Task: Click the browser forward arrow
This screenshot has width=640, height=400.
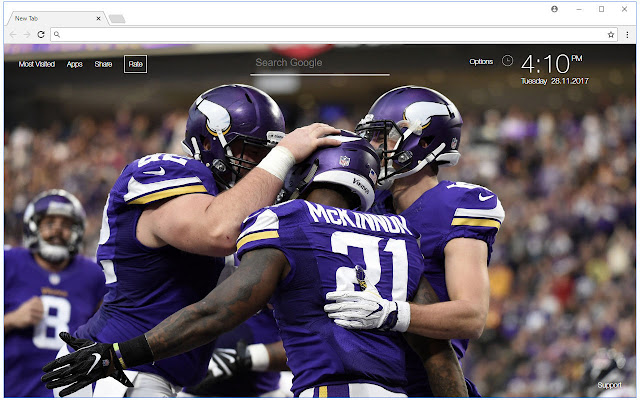Action: click(27, 35)
